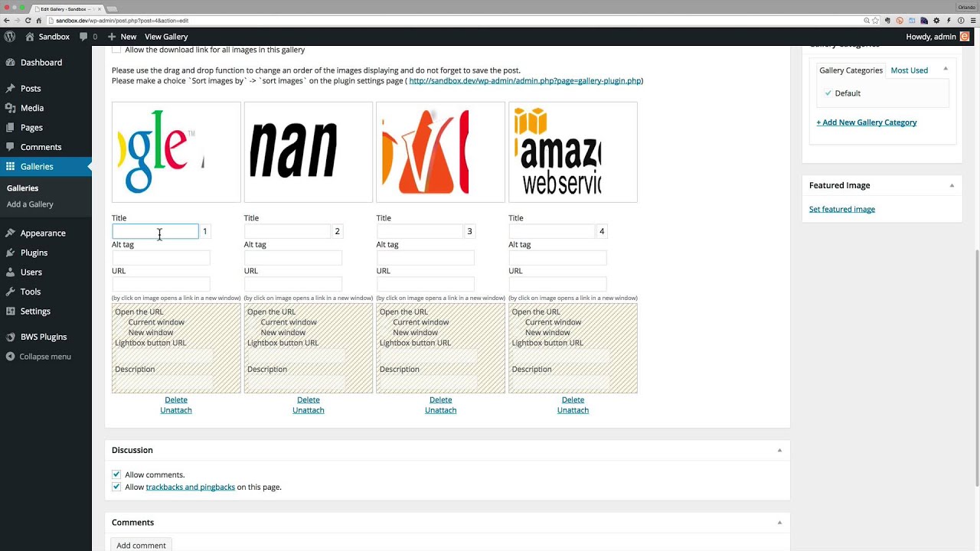
Task: Open the Galleries submenu item
Action: (22, 188)
